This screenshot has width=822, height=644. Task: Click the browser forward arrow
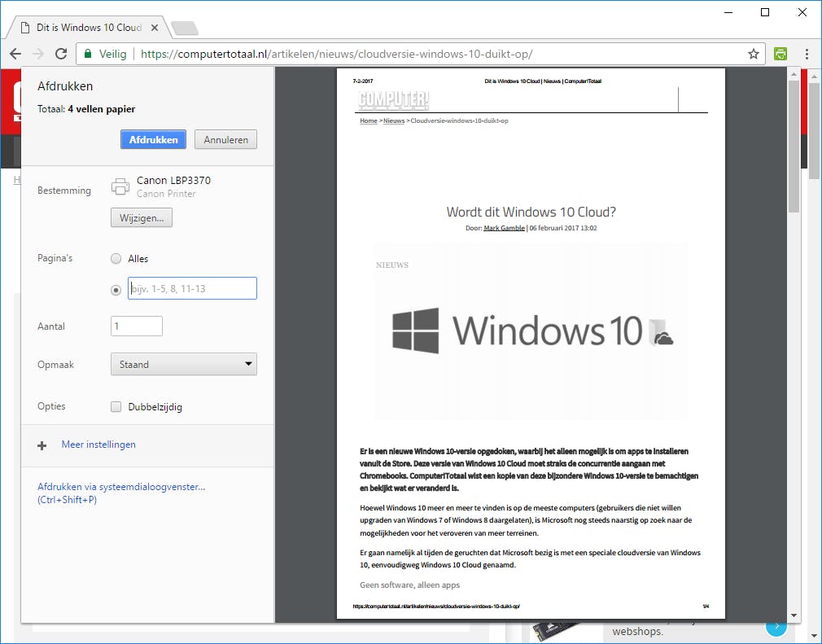[x=38, y=54]
